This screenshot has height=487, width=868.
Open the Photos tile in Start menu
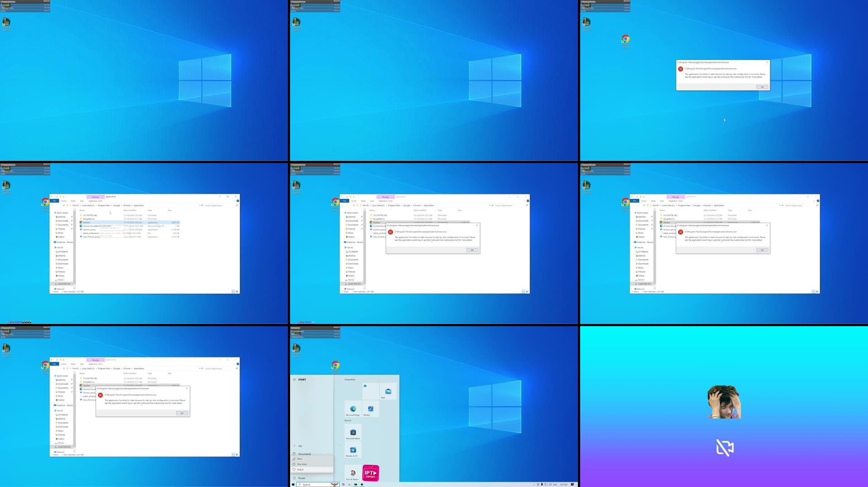[370, 410]
